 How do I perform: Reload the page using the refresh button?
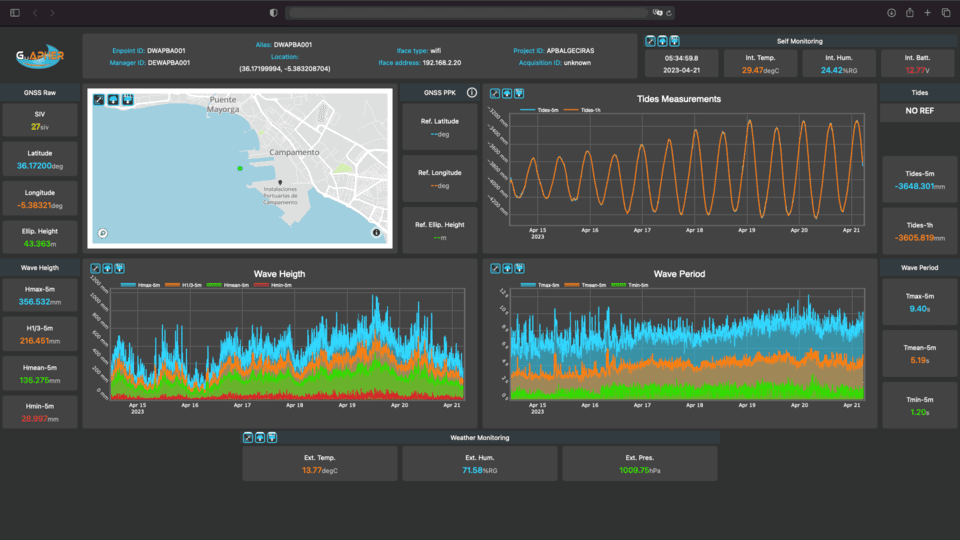669,13
